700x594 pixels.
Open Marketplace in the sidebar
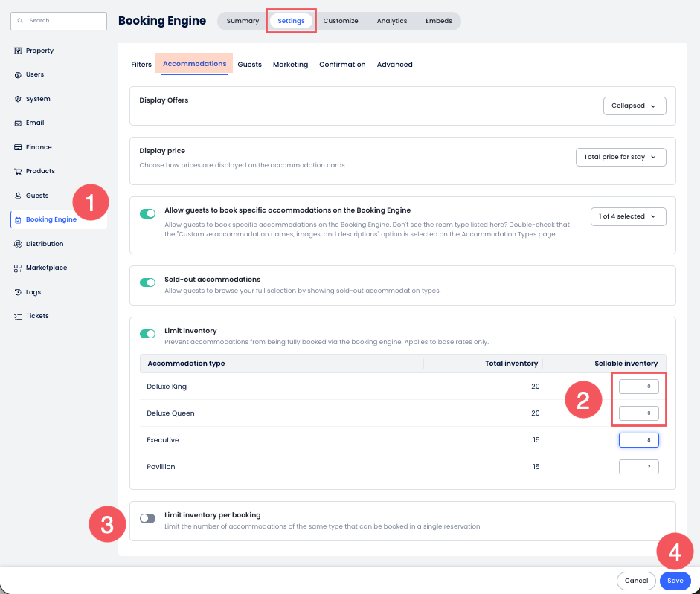[x=46, y=268]
